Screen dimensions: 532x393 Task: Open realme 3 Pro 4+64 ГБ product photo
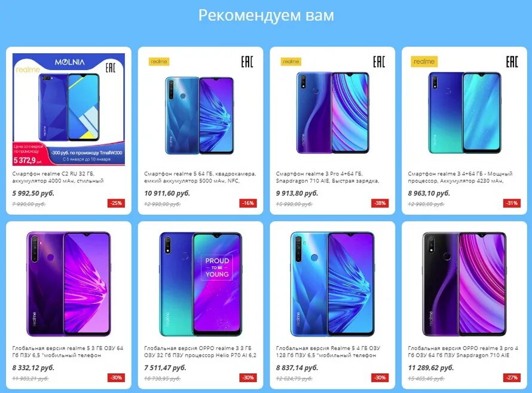pos(332,109)
